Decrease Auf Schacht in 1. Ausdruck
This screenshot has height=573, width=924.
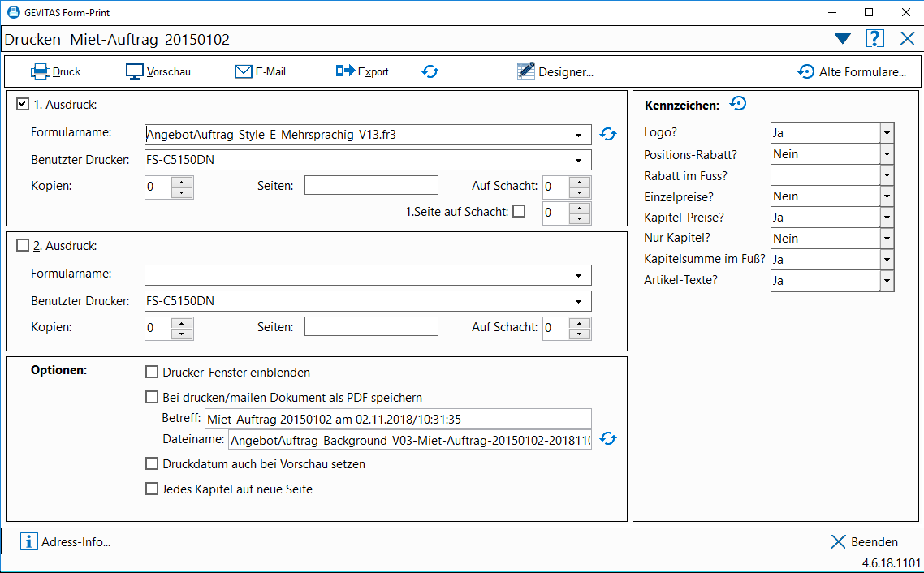tap(580, 192)
